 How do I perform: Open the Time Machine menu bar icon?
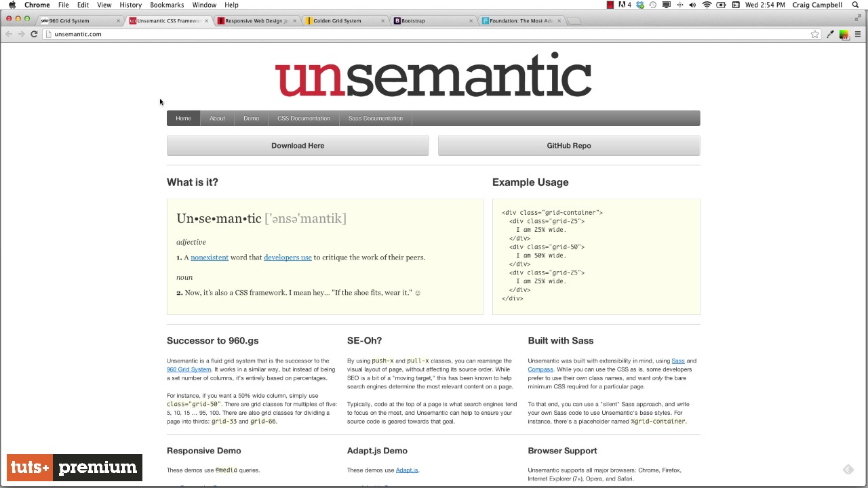652,5
